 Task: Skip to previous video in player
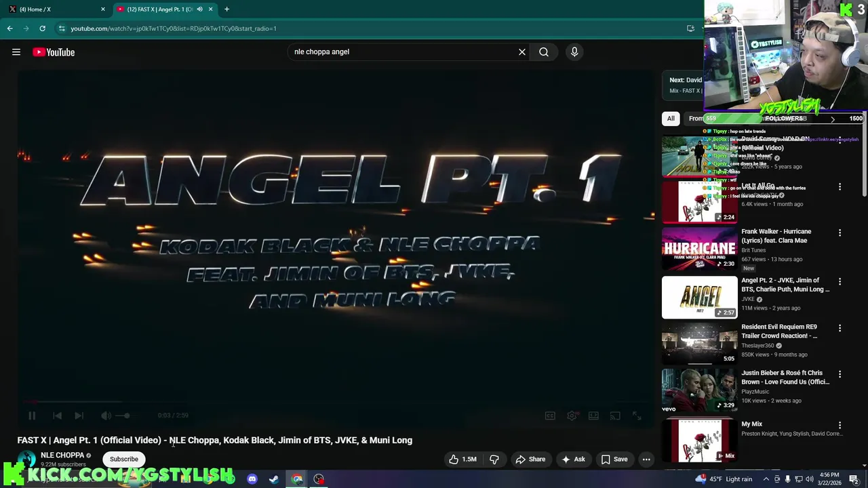pyautogui.click(x=58, y=415)
